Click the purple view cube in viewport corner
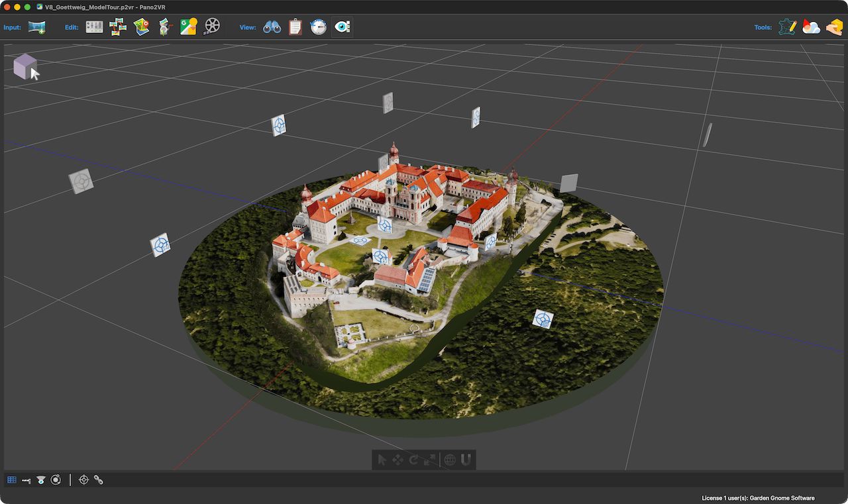The image size is (848, 504). (x=25, y=66)
